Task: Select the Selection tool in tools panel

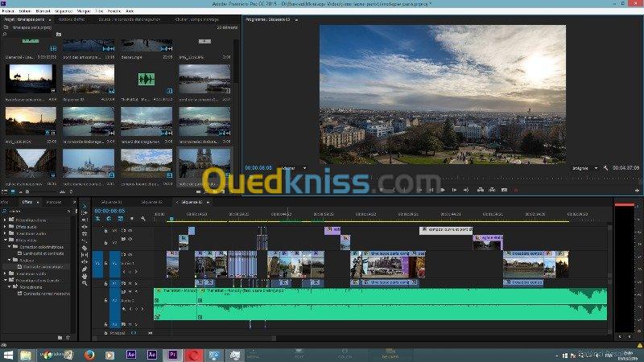Action: pyautogui.click(x=85, y=206)
